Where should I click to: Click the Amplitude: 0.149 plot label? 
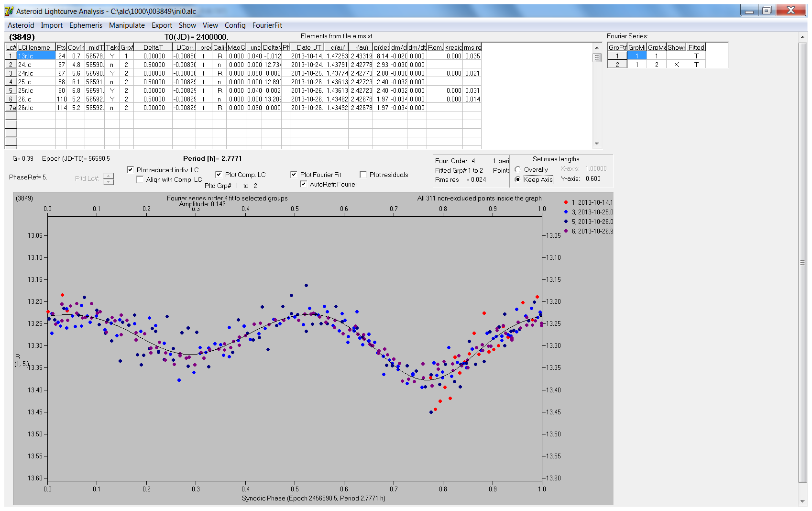(202, 204)
